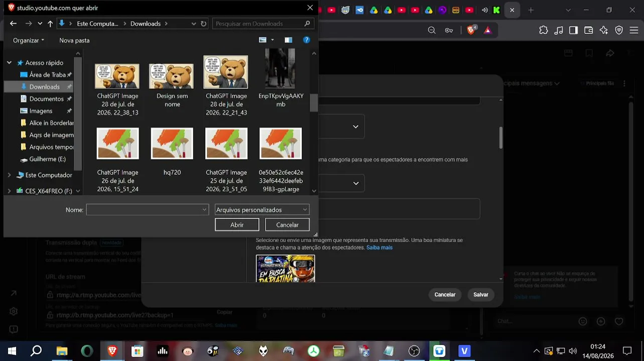
Task: Open the Brave Playlist music icon
Action: point(559,30)
